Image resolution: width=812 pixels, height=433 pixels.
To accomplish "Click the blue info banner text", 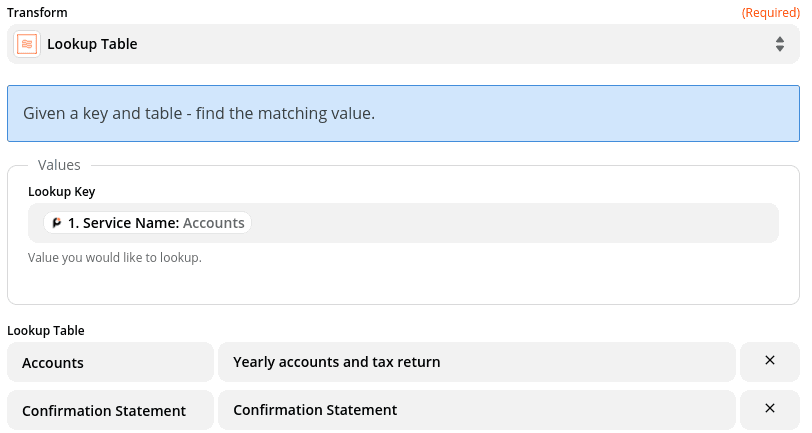I will [199, 113].
